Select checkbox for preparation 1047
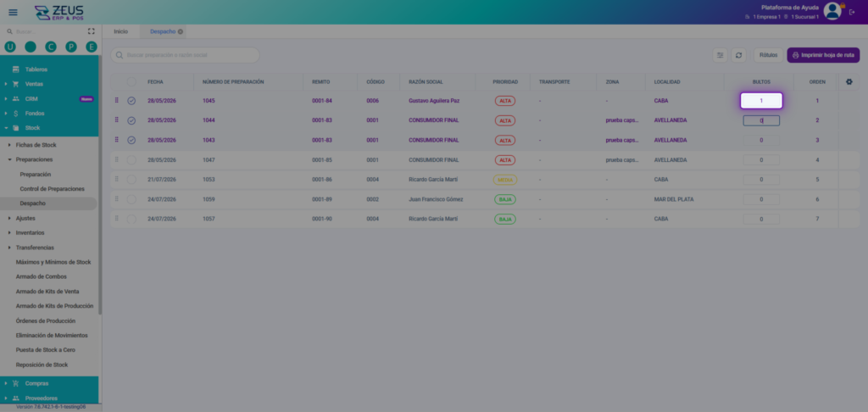Screen dimensions: 868x412 pyautogui.click(x=131, y=160)
